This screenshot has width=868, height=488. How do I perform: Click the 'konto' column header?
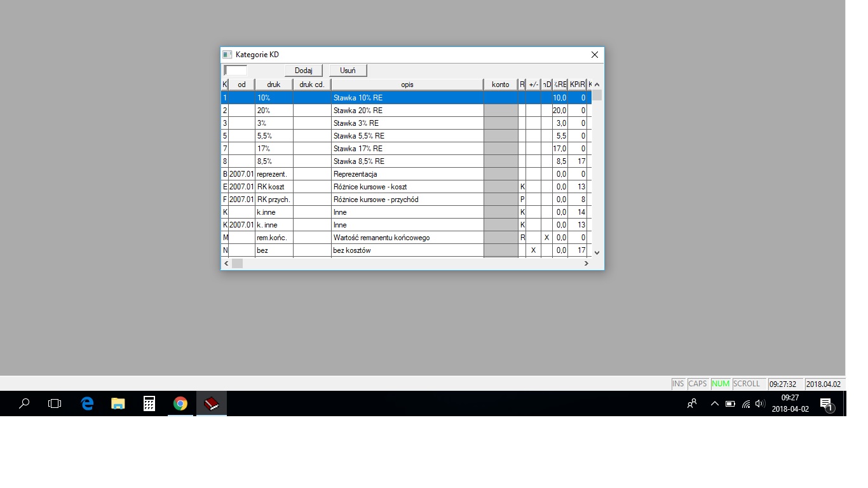click(x=500, y=85)
